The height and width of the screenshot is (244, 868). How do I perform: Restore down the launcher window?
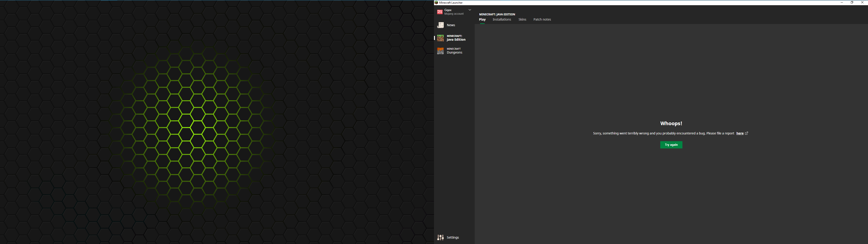pyautogui.click(x=852, y=2)
